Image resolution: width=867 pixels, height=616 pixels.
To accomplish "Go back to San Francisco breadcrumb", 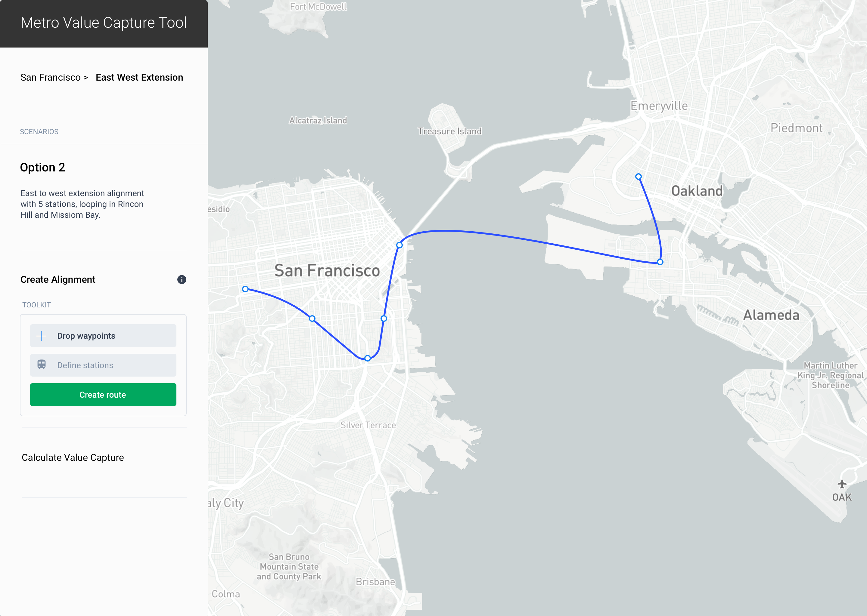I will pyautogui.click(x=51, y=77).
